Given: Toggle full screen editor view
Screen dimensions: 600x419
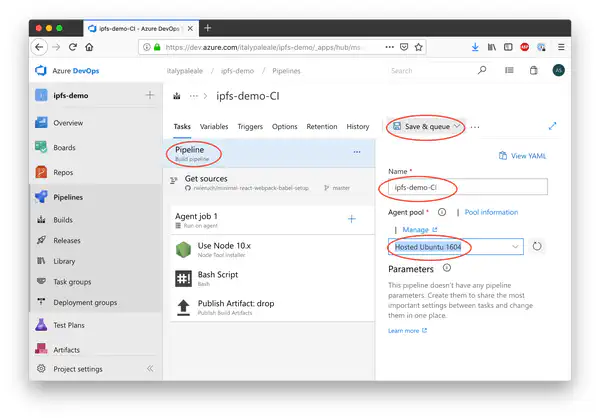Looking at the screenshot, I should tap(553, 127).
